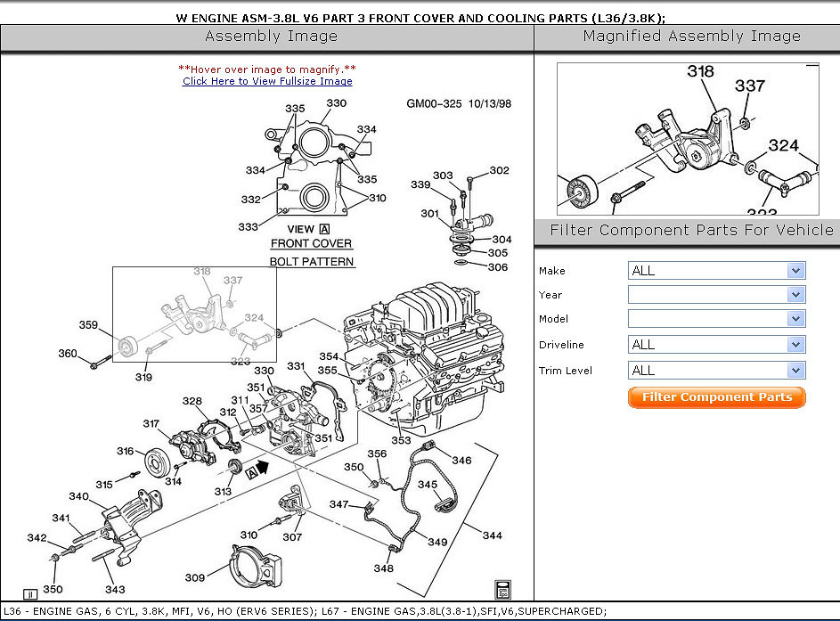840x621 pixels.
Task: Click the Magnified Assembly Image header
Action: 691,37
